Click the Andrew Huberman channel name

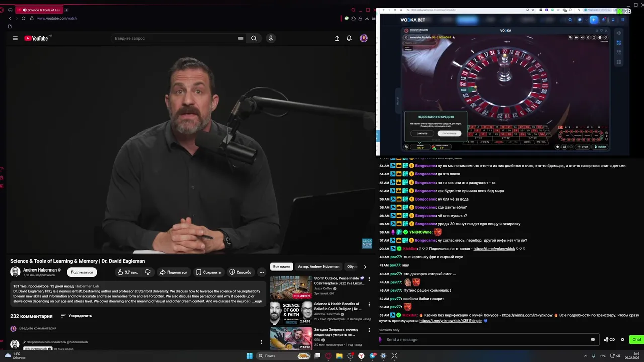[40, 270]
